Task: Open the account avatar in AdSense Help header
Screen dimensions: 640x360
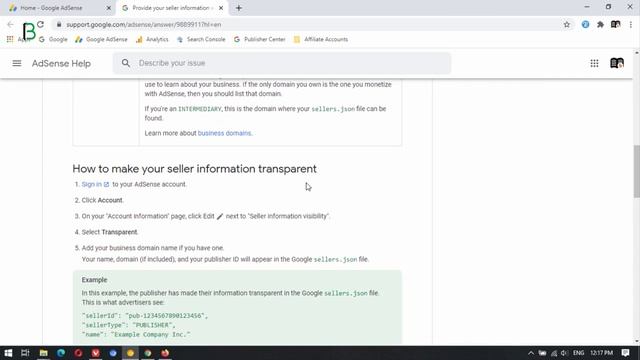Action: click(617, 63)
